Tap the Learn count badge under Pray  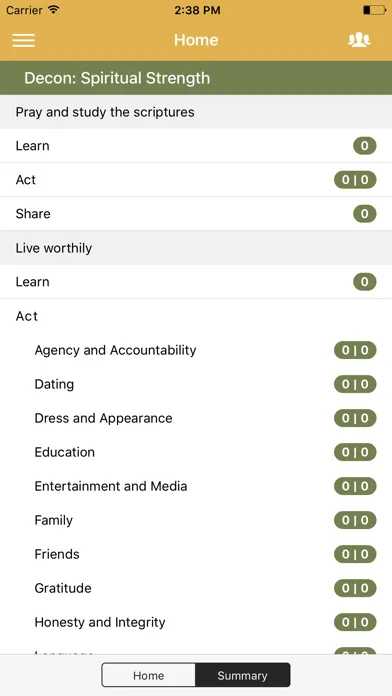click(364, 146)
